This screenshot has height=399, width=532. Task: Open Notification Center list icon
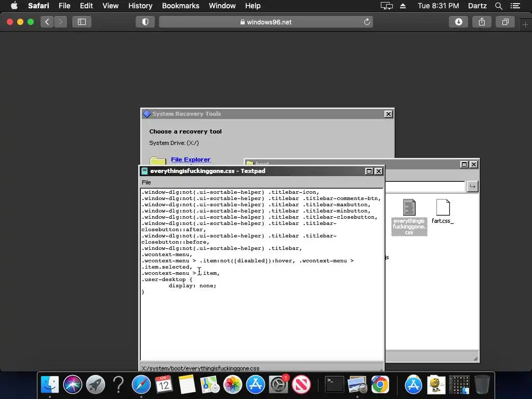515,6
